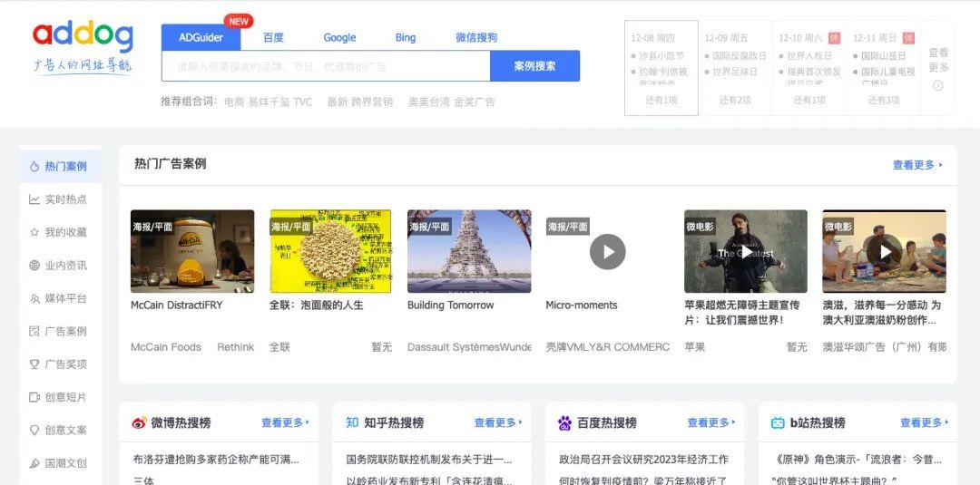Click the document search icon beside 广告案例
980x485 pixels.
pyautogui.click(x=34, y=332)
